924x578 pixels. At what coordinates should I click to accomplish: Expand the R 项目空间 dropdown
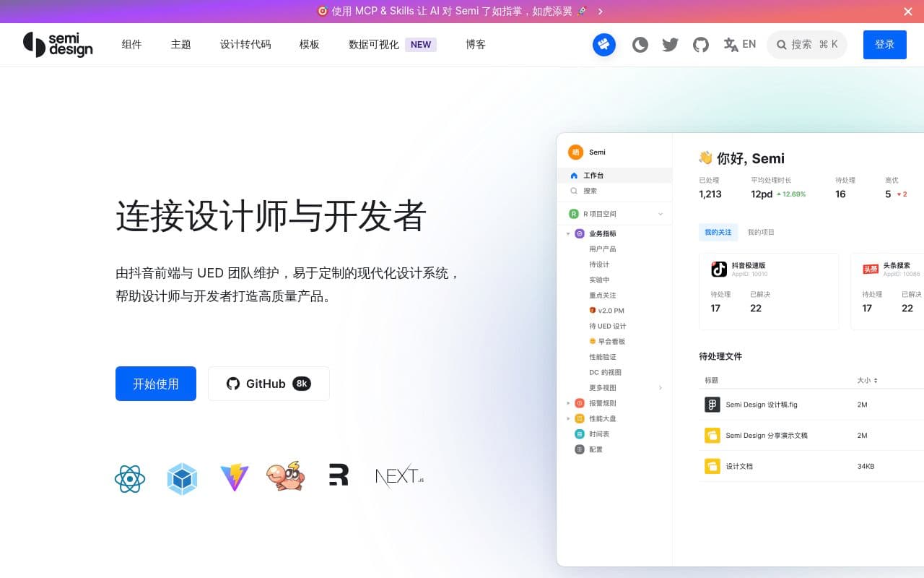point(660,214)
